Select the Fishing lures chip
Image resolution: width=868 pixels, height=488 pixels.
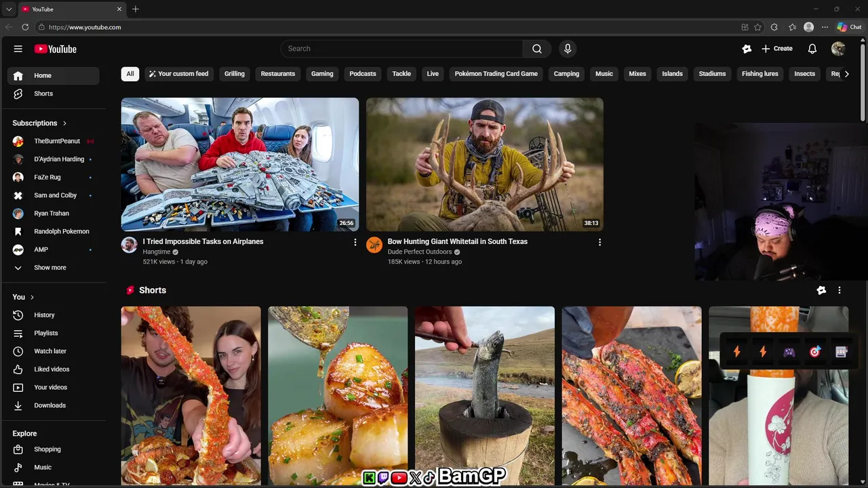pyautogui.click(x=760, y=74)
